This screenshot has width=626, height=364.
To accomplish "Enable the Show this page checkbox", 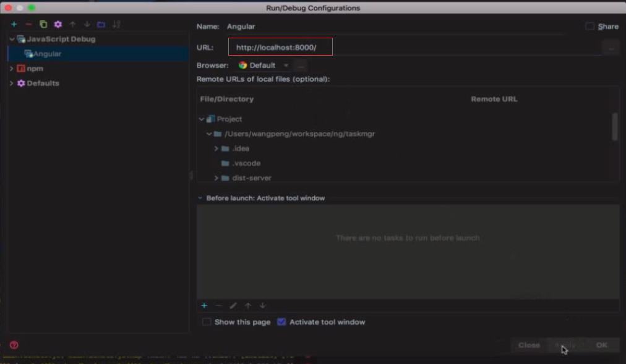I will coord(207,322).
